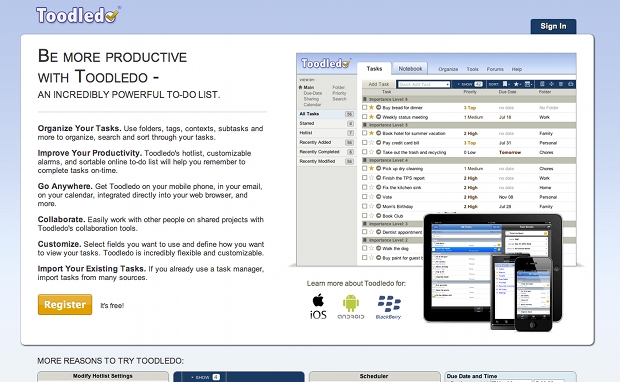Click the iPad and phones device image
This screenshot has height=382, width=620.
pyautogui.click(x=493, y=272)
